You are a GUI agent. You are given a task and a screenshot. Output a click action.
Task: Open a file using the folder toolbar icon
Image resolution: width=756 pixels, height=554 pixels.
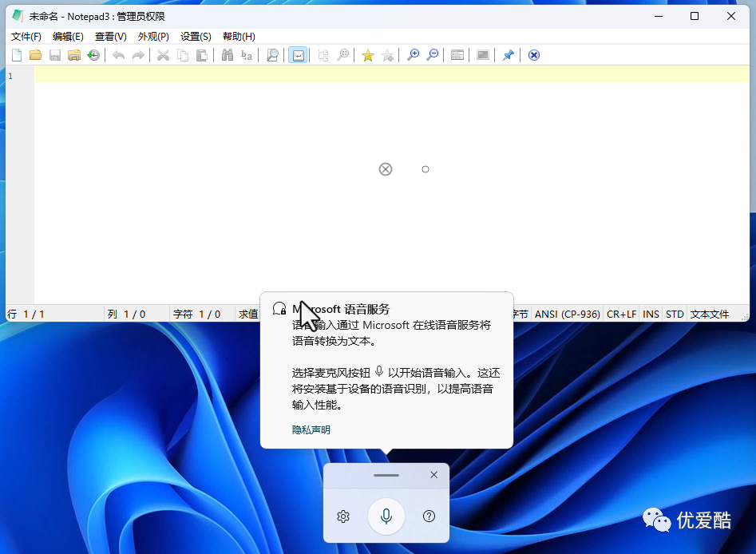click(x=35, y=54)
